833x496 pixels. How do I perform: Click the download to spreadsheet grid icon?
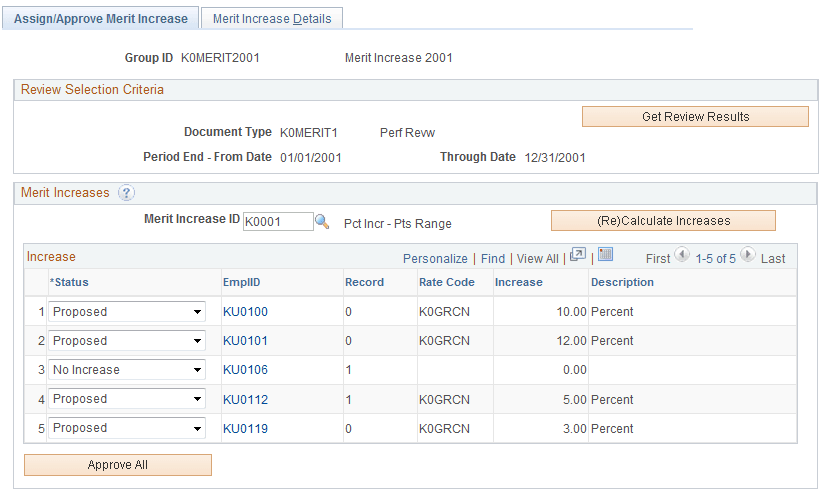[606, 255]
